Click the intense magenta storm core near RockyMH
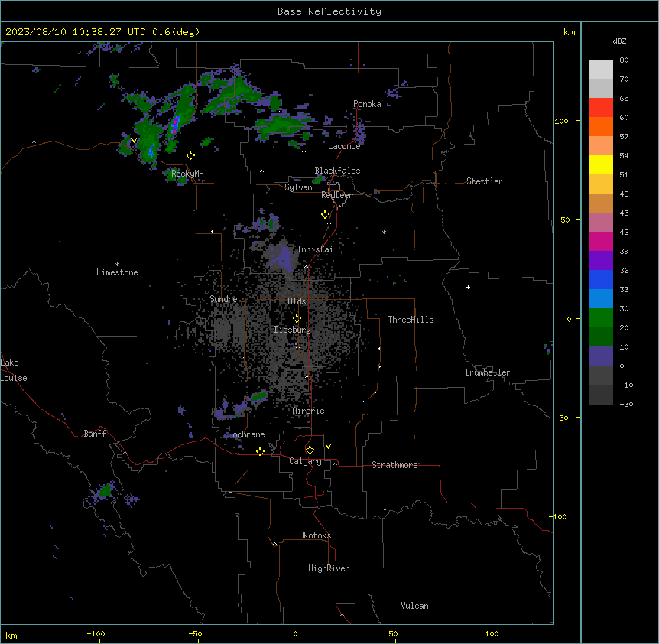The image size is (659, 644). click(175, 124)
